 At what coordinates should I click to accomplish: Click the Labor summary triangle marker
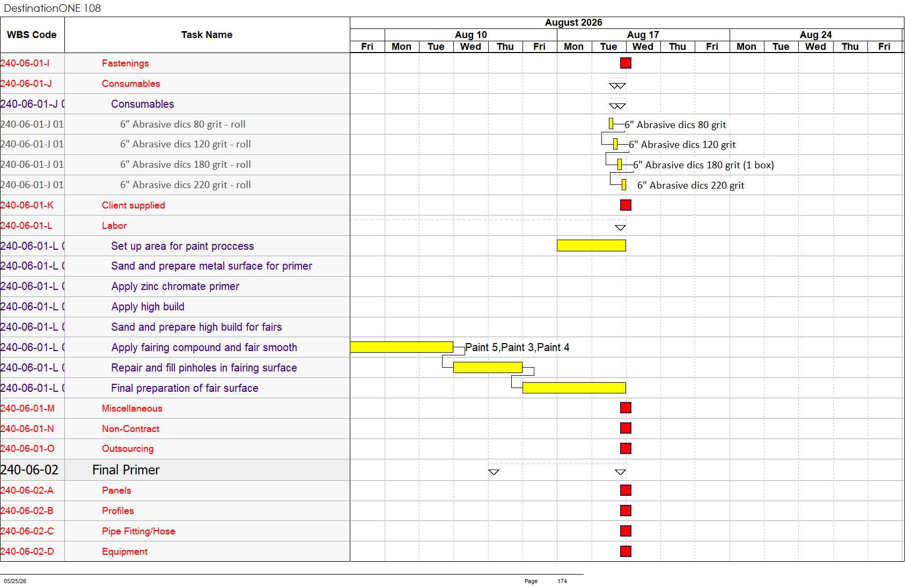[x=620, y=228]
